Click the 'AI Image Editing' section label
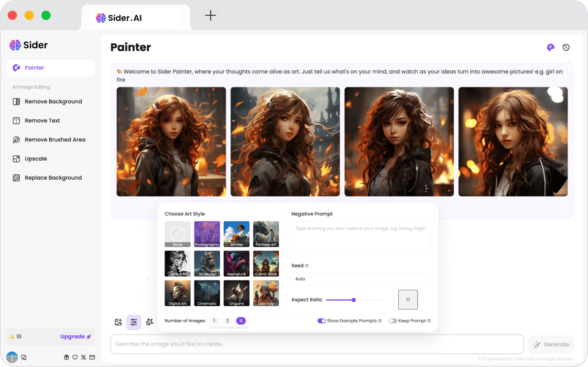Image resolution: width=588 pixels, height=367 pixels. (x=31, y=87)
